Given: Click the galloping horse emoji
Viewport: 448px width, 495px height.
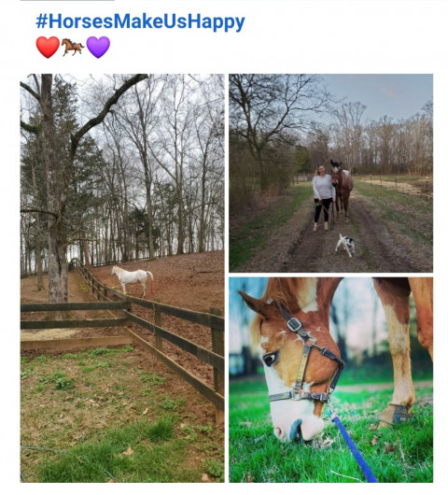Looking at the screenshot, I should [x=73, y=48].
